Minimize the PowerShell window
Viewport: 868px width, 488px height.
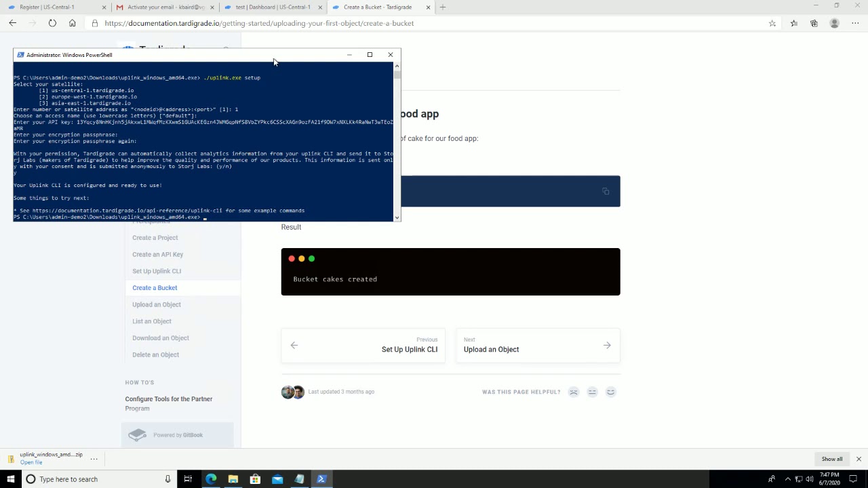pyautogui.click(x=349, y=55)
